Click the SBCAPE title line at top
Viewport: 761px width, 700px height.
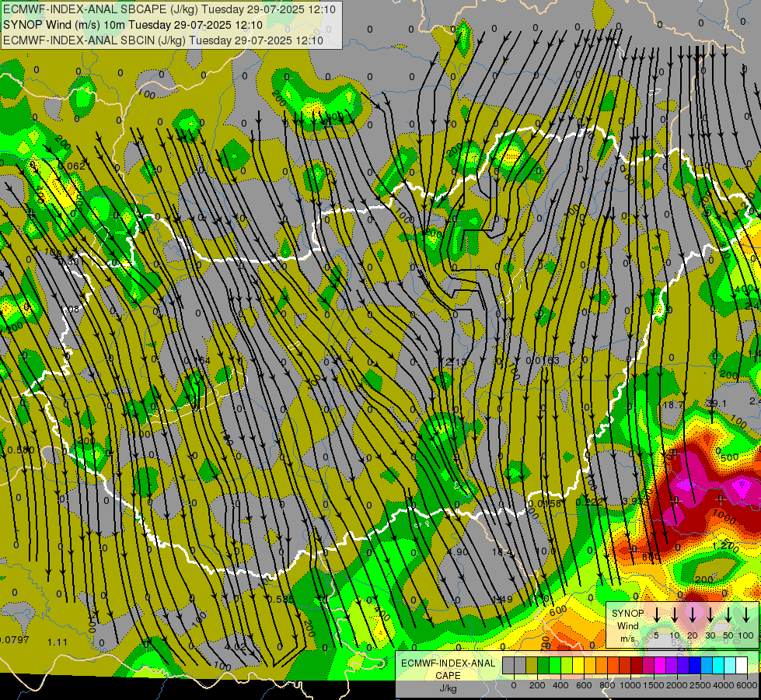click(169, 9)
